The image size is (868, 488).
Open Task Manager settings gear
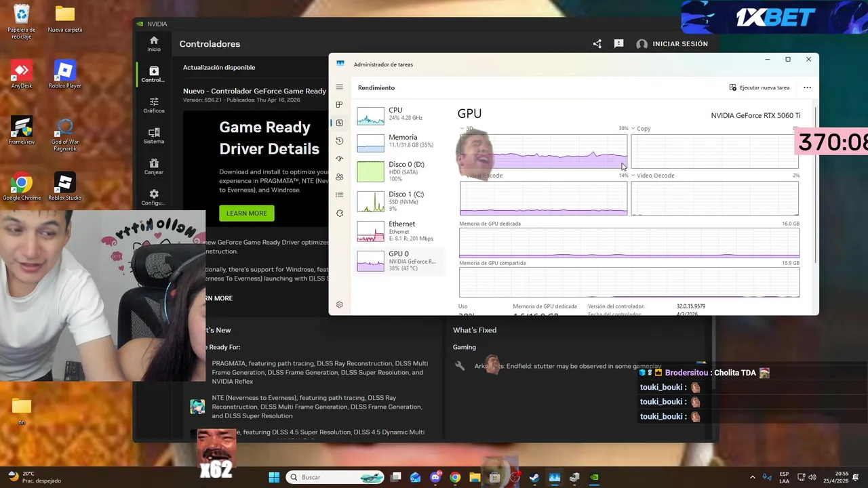(340, 305)
